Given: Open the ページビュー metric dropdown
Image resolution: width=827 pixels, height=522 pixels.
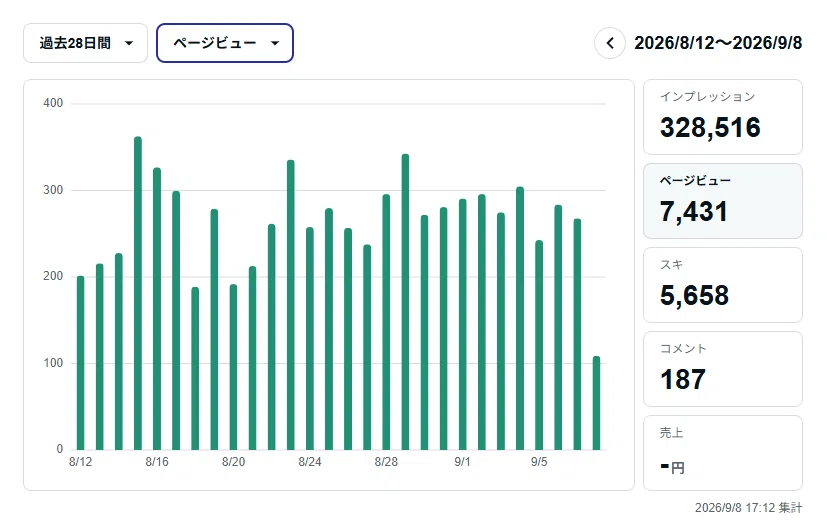Looking at the screenshot, I should pos(225,43).
